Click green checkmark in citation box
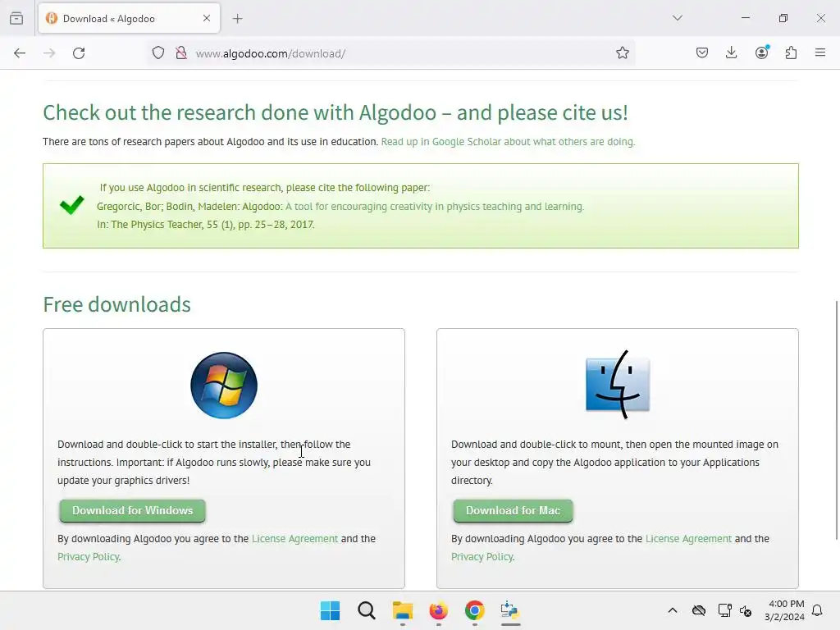 point(72,204)
